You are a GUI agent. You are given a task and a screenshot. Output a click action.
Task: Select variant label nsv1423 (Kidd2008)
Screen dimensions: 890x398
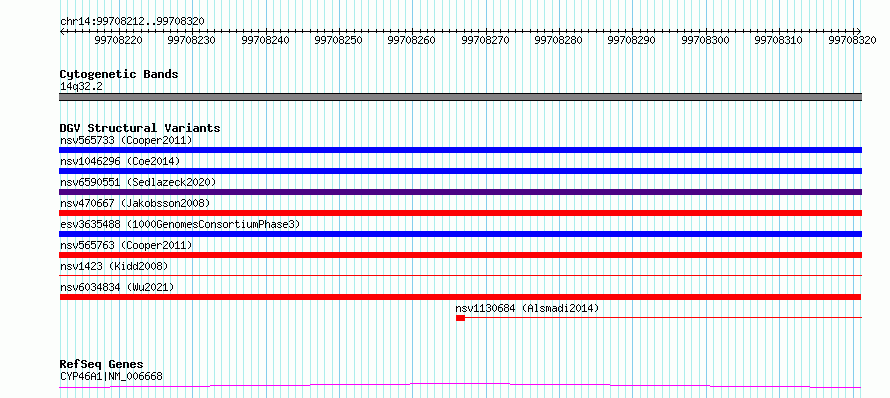114,266
